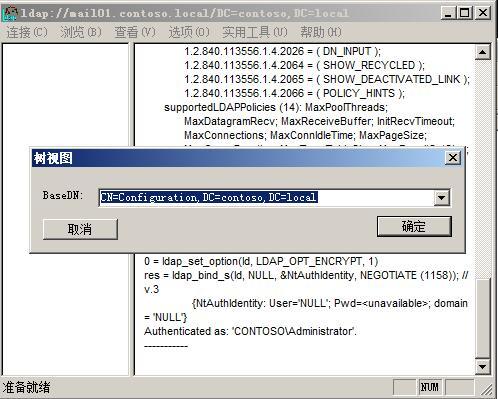Image resolution: width=498 pixels, height=399 pixels.
Task: Click the 准备就绪 status bar text
Action: coord(26,387)
